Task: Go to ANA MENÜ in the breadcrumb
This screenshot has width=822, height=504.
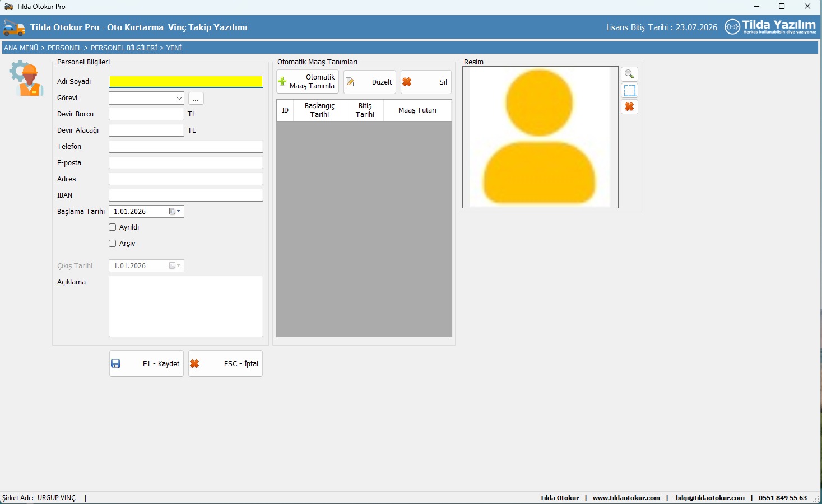Action: [x=21, y=48]
